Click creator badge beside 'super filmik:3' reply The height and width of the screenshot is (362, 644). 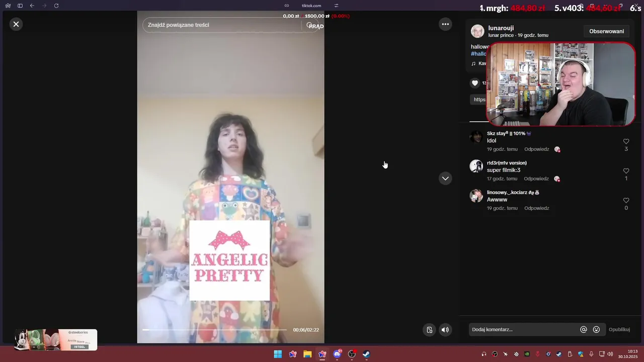[557, 178]
